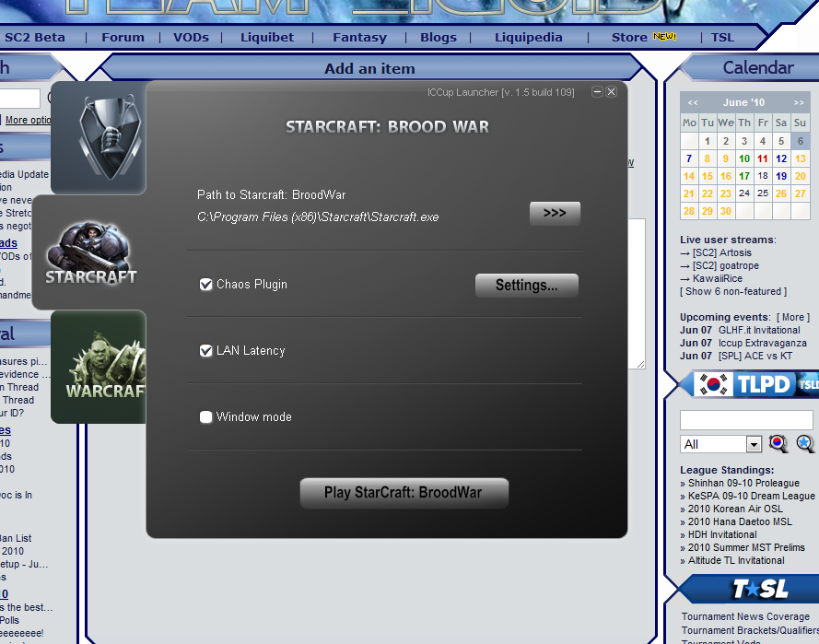Image resolution: width=819 pixels, height=644 pixels.
Task: Open the SC2 Beta menu
Action: 34,38
